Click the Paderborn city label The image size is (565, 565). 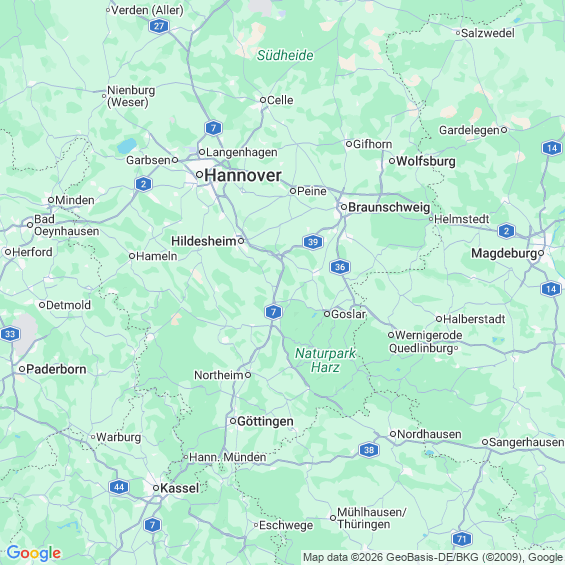coord(56,369)
